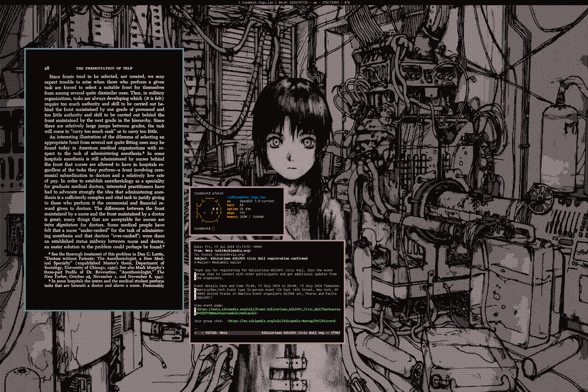
Task: Click the rjd@tzedeket.fugu.lan user title
Action: click(x=246, y=197)
